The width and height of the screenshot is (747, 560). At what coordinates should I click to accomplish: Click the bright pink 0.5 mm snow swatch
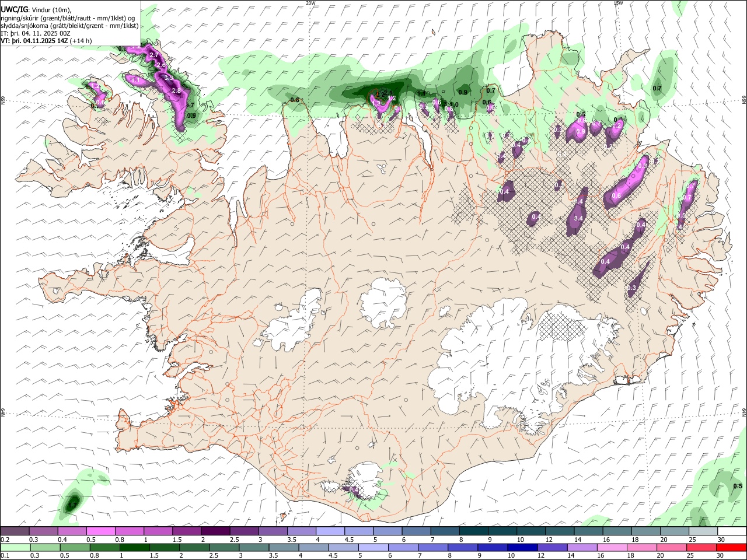[100, 531]
